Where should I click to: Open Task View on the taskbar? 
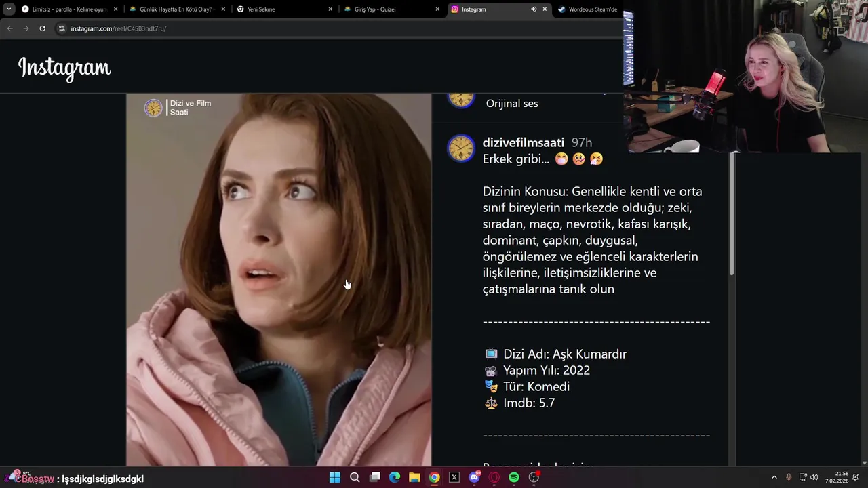pos(375,477)
